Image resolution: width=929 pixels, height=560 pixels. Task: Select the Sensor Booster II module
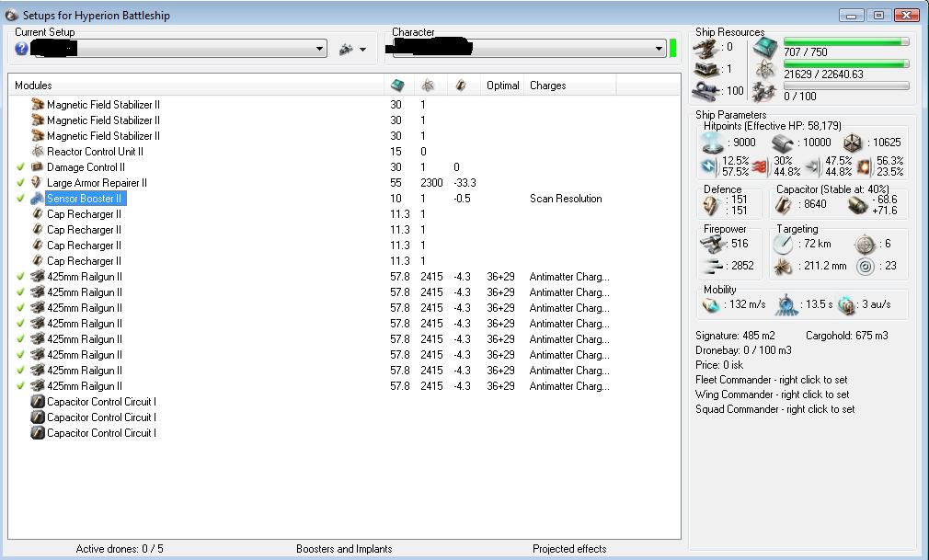[x=85, y=199]
